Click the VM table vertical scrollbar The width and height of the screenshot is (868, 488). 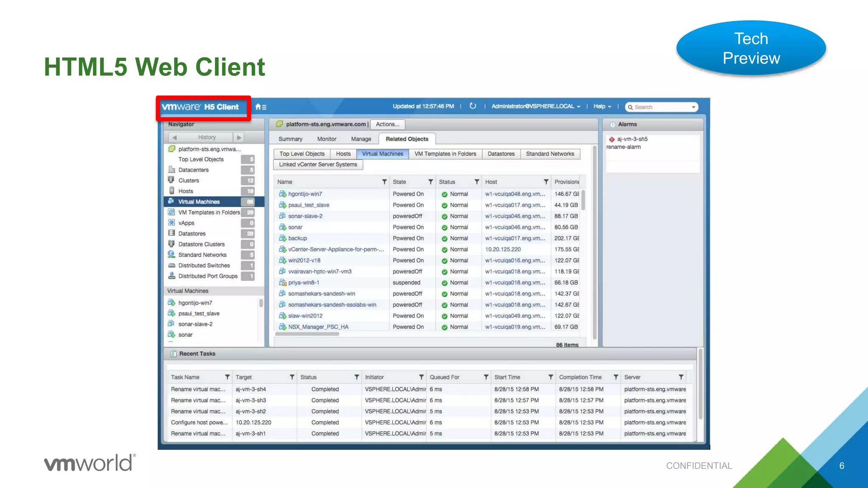[x=583, y=200]
